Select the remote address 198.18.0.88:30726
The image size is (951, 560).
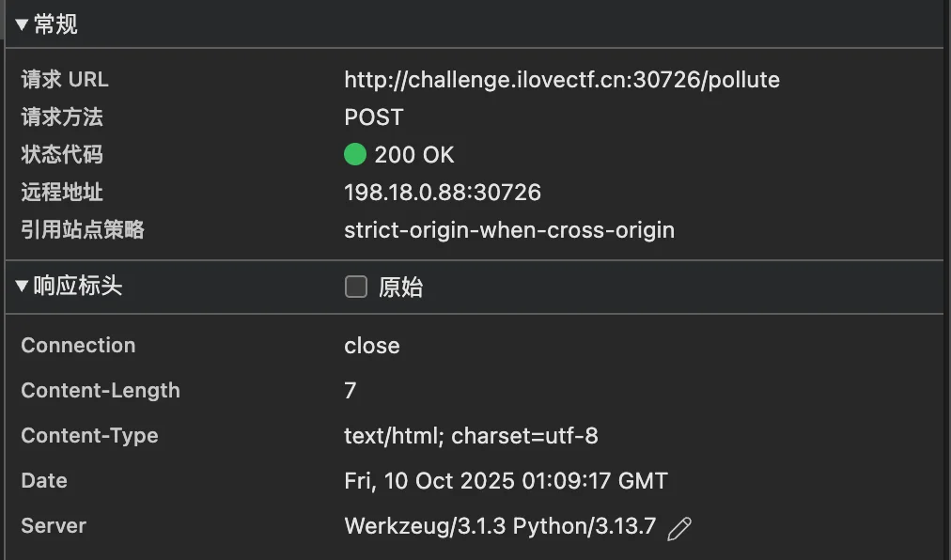(443, 193)
